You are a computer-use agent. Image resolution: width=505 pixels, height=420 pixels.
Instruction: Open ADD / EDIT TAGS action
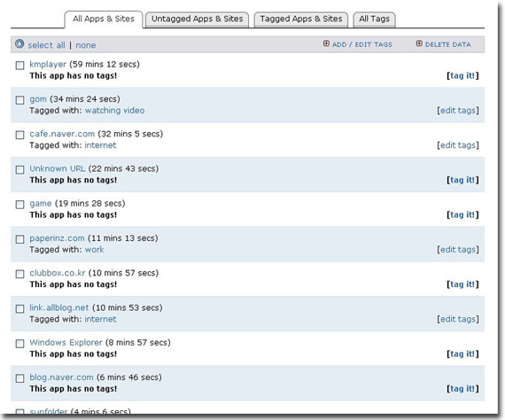click(x=362, y=44)
